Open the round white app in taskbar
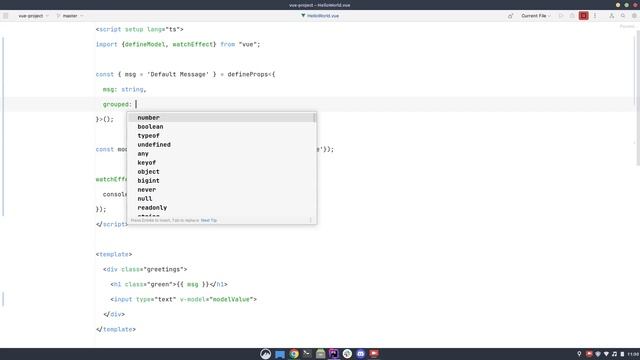This screenshot has width=640, height=360. [347, 354]
